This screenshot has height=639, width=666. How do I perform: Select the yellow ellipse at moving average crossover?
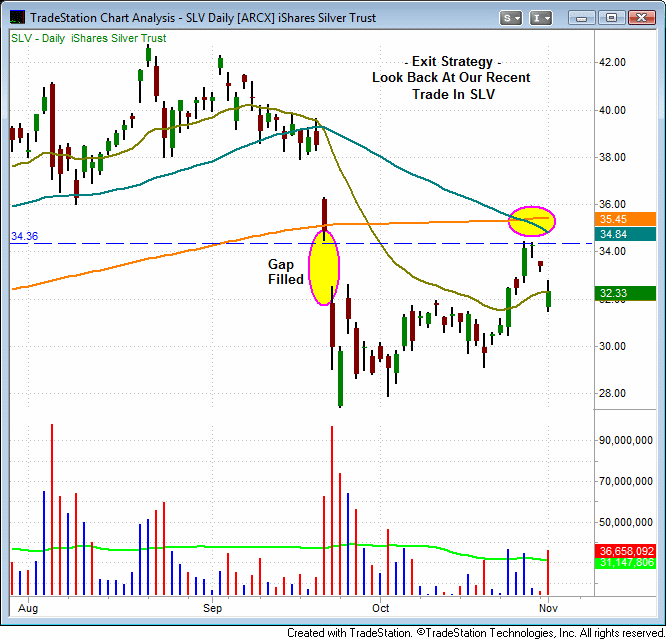(x=532, y=221)
